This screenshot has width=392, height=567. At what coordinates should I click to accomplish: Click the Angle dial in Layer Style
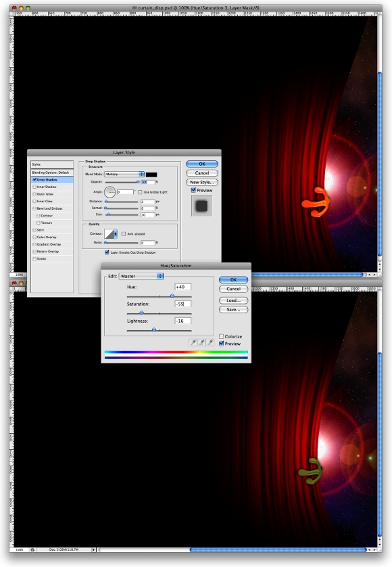110,192
